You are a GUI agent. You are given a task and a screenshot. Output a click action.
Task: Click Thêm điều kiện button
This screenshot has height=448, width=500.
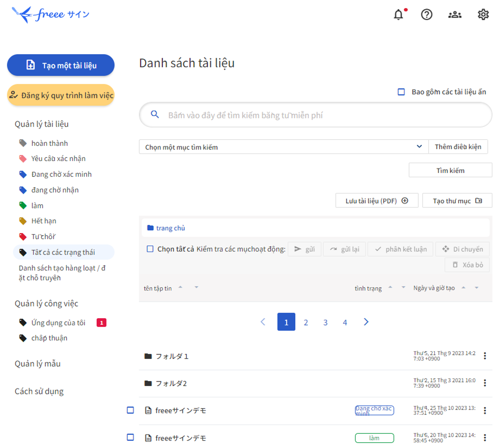coord(458,147)
